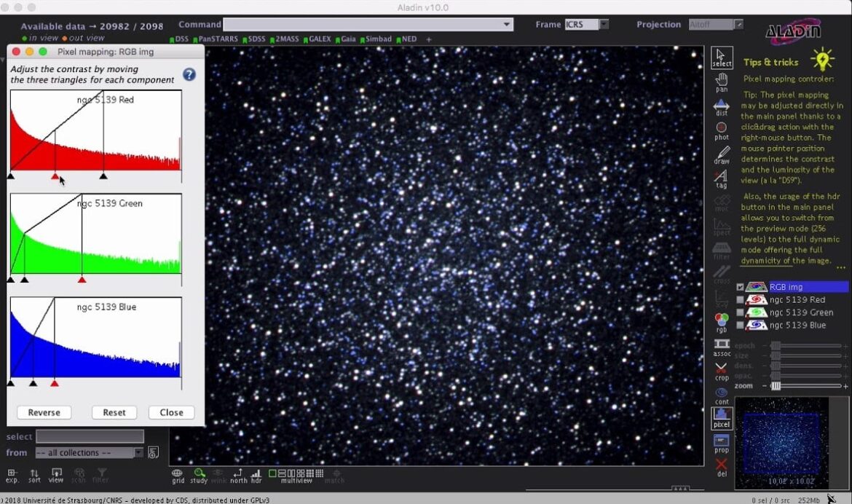Click the crop tool icon
852x504 pixels.
coord(721,369)
